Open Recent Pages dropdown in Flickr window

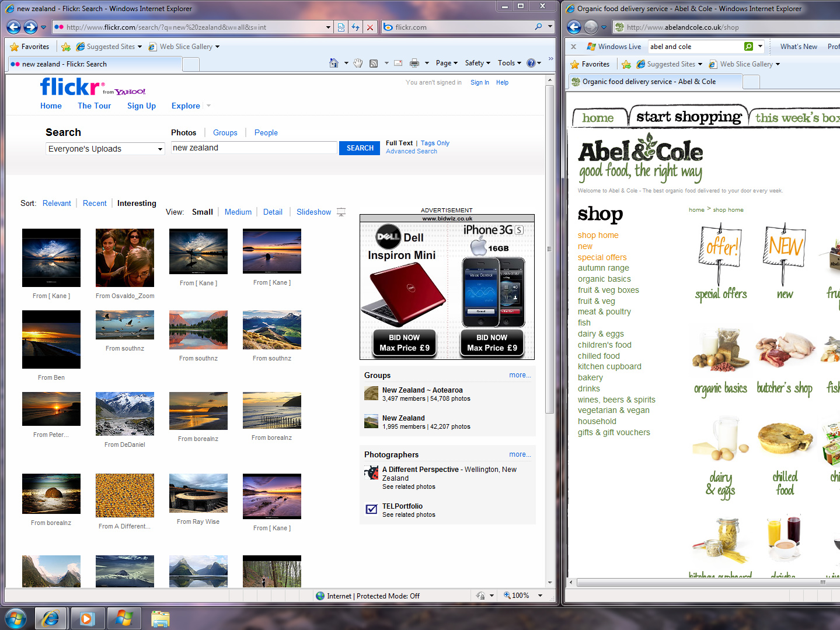click(43, 27)
